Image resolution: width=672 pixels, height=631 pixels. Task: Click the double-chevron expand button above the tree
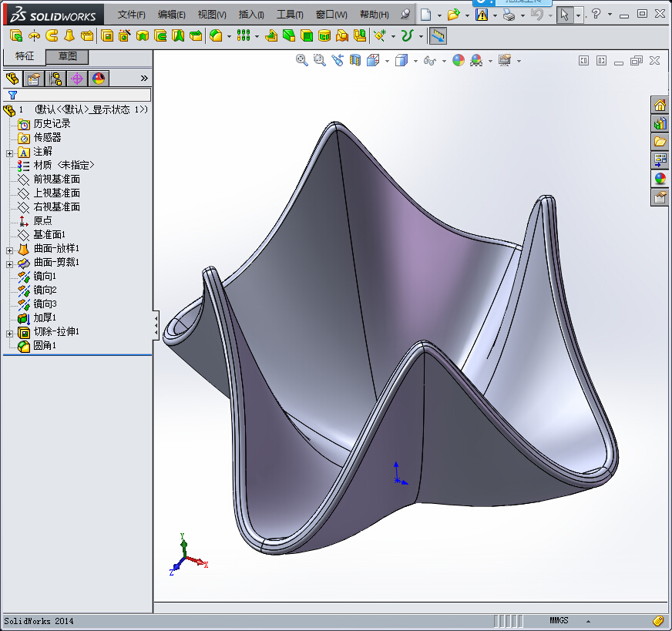pos(145,77)
